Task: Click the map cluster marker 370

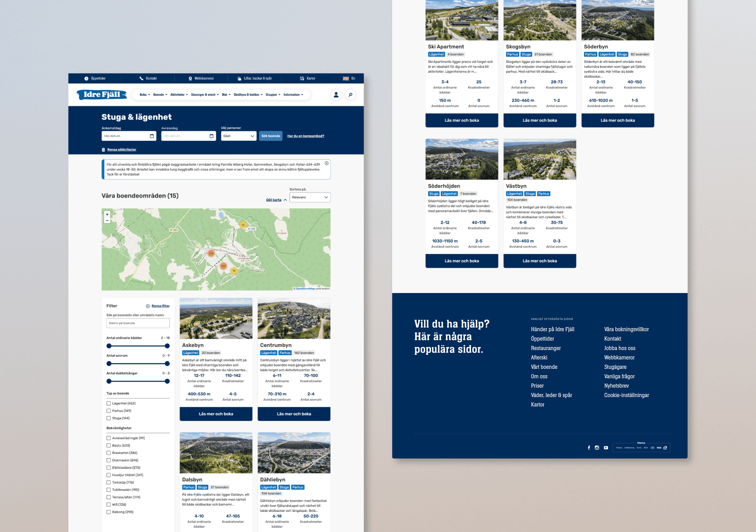Action: pos(211,254)
